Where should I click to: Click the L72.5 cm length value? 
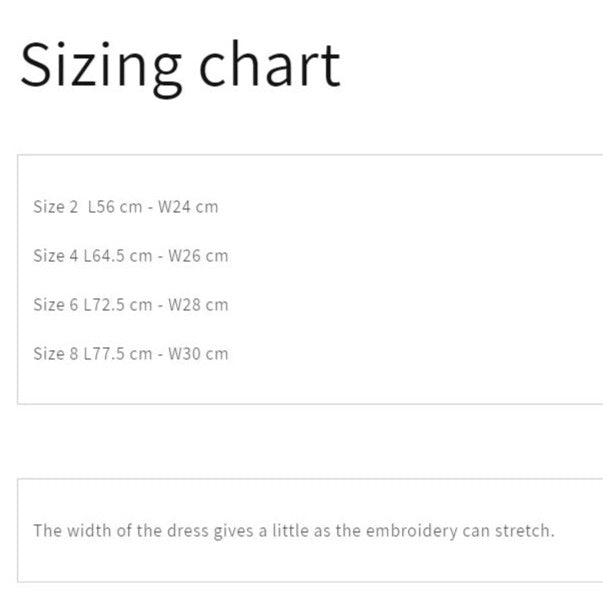(x=117, y=304)
